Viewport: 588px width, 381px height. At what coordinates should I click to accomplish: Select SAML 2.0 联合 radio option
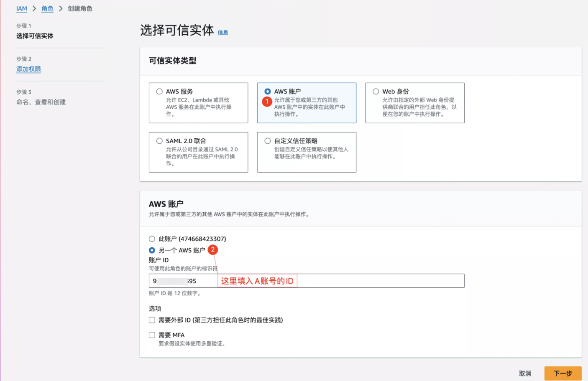click(x=159, y=141)
